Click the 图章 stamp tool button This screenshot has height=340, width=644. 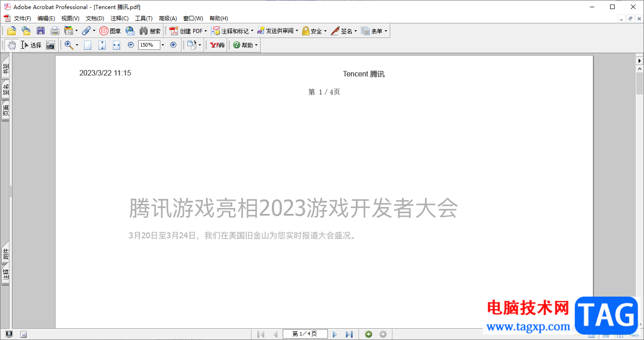pos(110,31)
